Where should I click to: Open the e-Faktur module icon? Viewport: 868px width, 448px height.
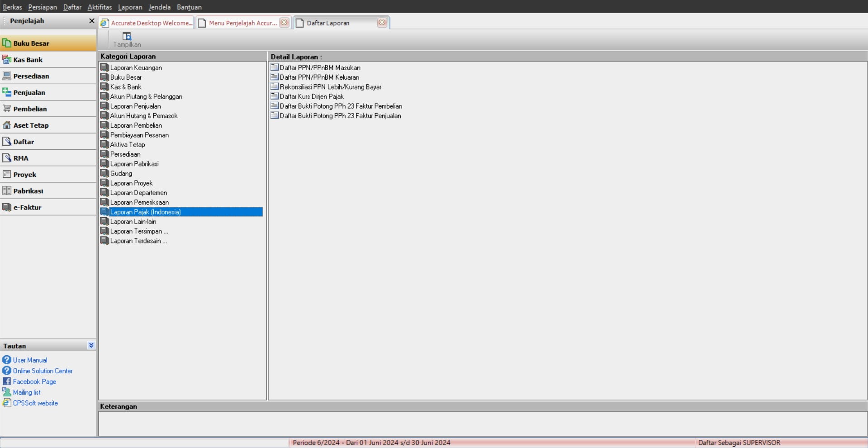click(x=7, y=207)
